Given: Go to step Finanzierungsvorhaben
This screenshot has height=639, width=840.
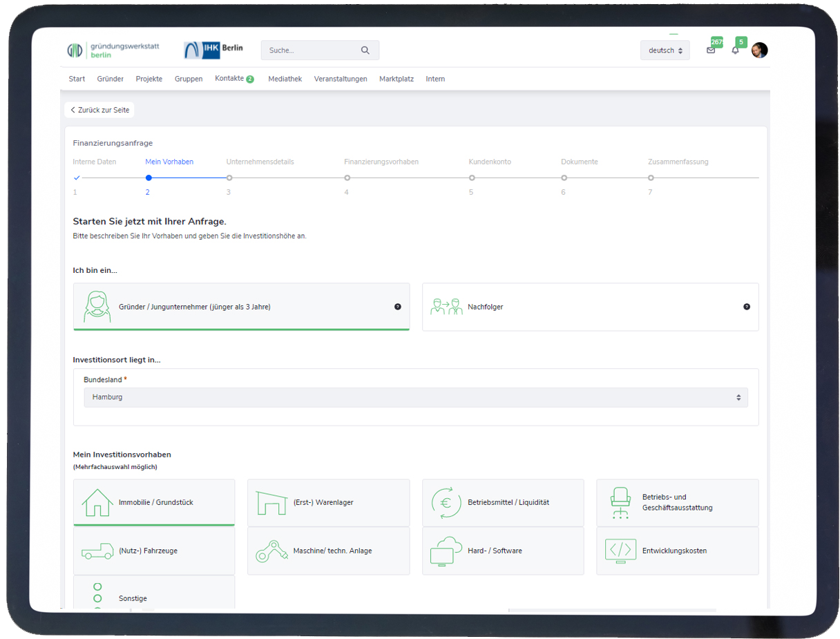Looking at the screenshot, I should pos(381,162).
